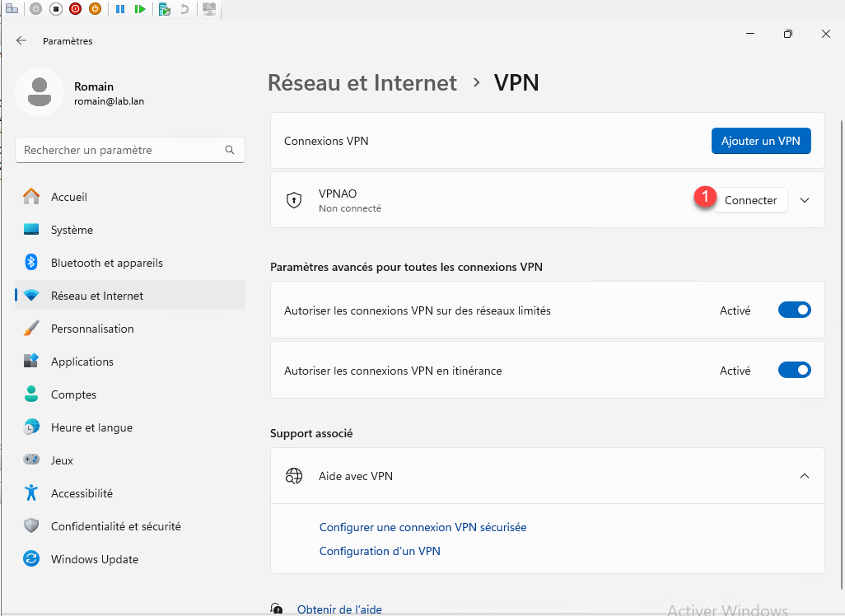Click the Rechercher un paramètre search field
Image resolution: width=845 pixels, height=616 pixels.
119,151
